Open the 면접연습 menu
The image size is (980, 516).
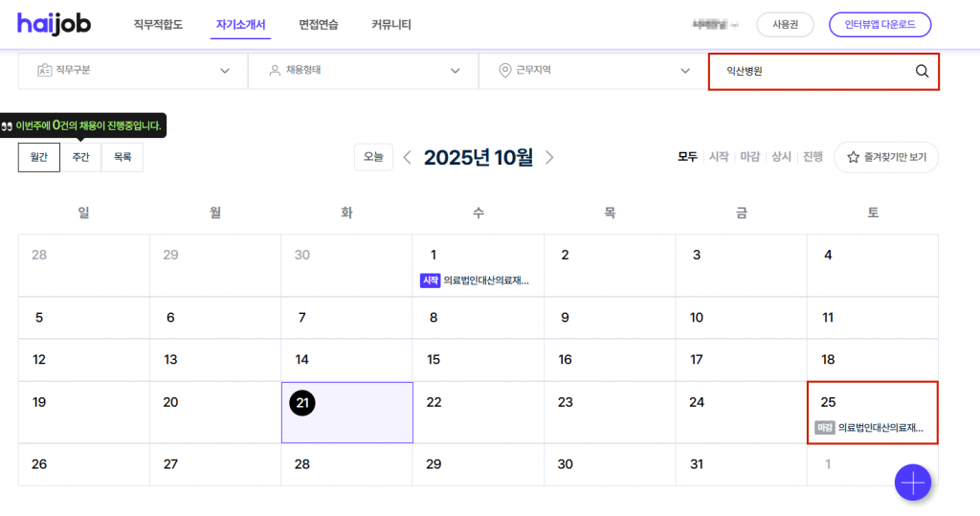pyautogui.click(x=318, y=25)
